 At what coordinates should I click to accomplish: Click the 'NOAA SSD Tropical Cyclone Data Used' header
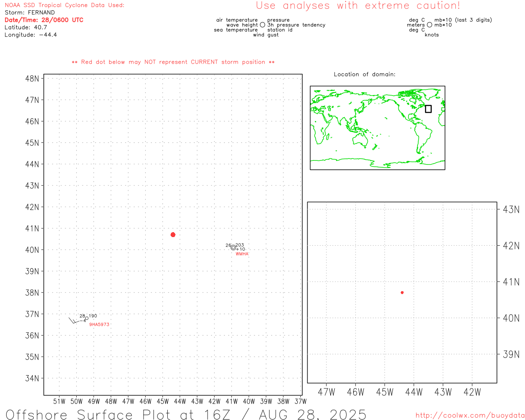point(64,5)
